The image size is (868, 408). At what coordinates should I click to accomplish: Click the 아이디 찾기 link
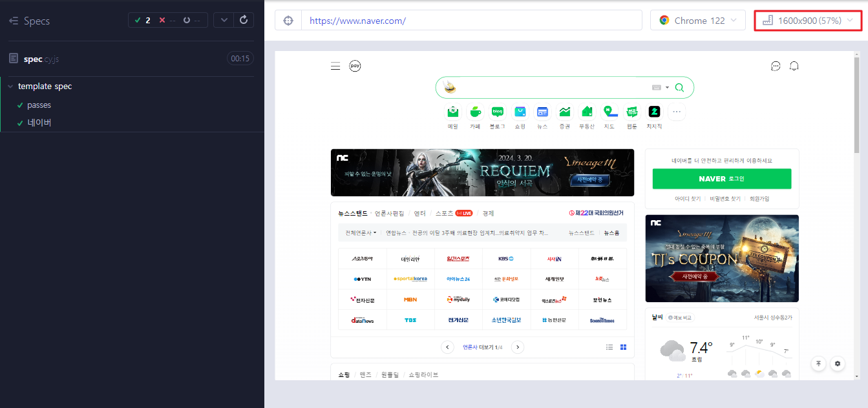pos(688,199)
